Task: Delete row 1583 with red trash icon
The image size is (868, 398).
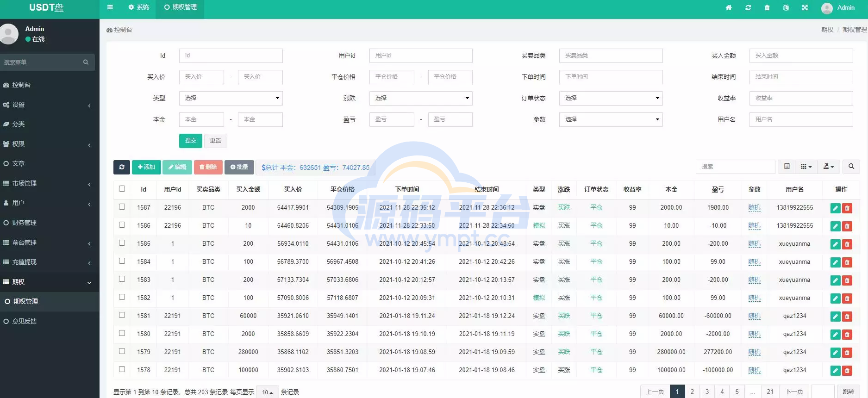Action: click(847, 280)
